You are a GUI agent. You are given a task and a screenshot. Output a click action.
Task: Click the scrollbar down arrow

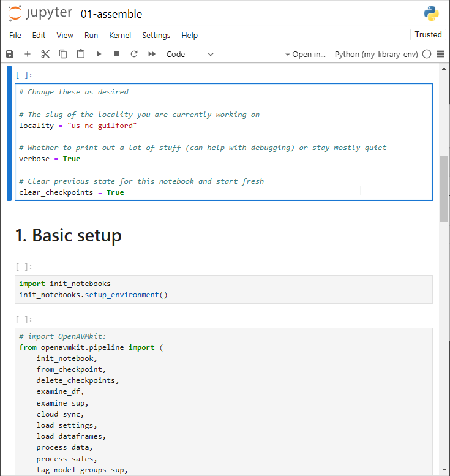[x=444, y=470]
